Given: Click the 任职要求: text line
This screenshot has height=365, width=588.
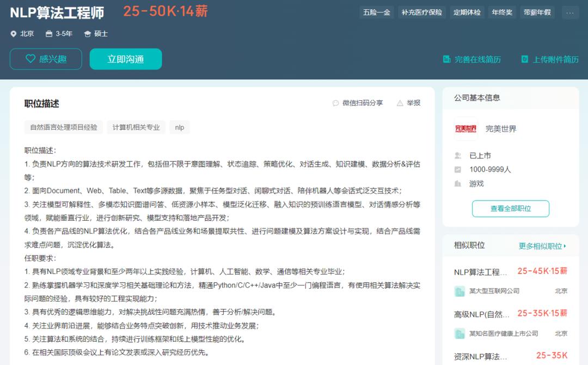Looking at the screenshot, I should (40, 258).
